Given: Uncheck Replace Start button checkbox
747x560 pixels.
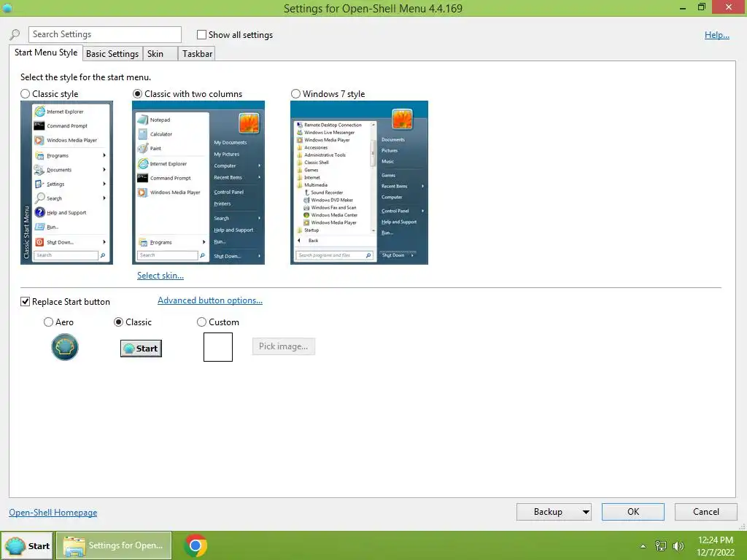Looking at the screenshot, I should coord(26,301).
